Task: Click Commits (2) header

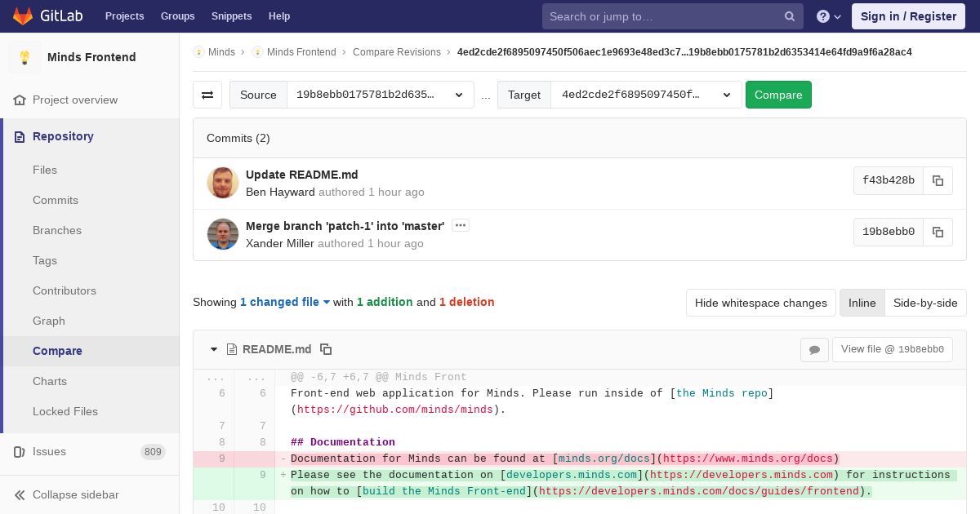Action: 238,138
